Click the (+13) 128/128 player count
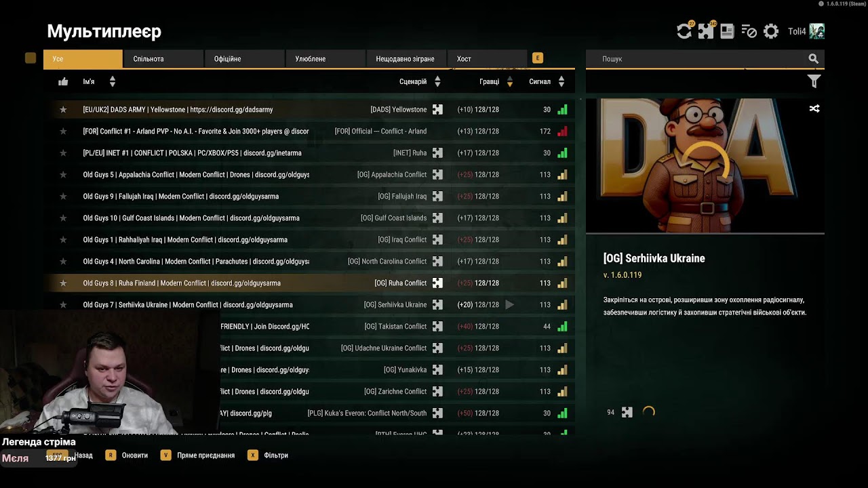Image resolution: width=868 pixels, height=488 pixels. coord(478,131)
